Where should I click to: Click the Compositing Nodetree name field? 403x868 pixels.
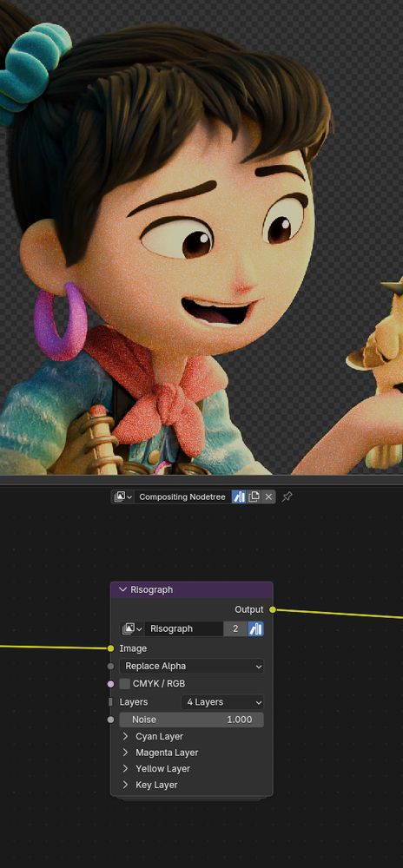(x=182, y=496)
